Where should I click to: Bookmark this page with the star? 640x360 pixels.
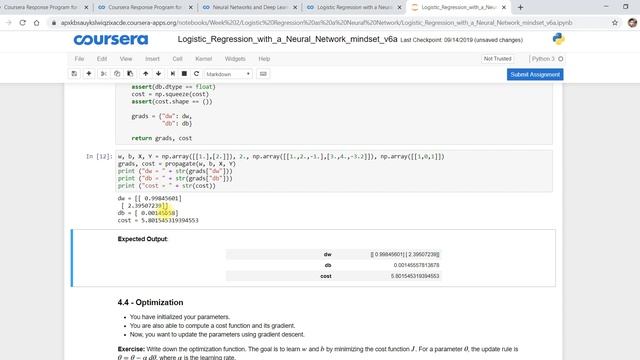[615, 23]
